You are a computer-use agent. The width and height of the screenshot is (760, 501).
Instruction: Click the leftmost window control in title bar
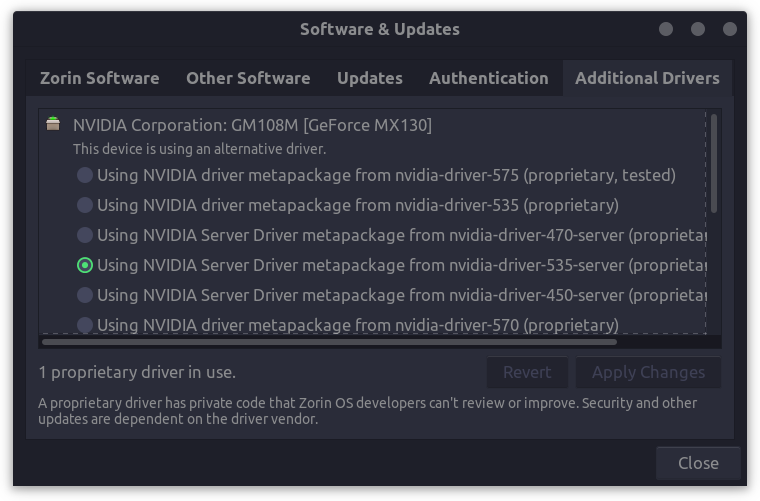click(666, 29)
